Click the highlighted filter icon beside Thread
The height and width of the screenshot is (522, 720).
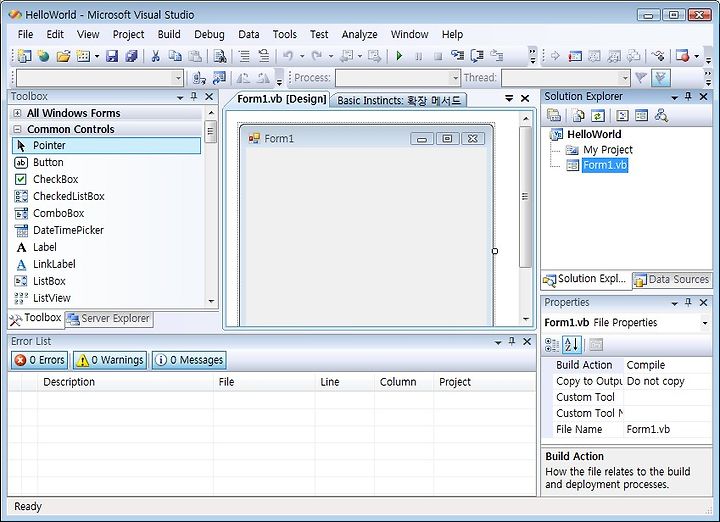660,78
